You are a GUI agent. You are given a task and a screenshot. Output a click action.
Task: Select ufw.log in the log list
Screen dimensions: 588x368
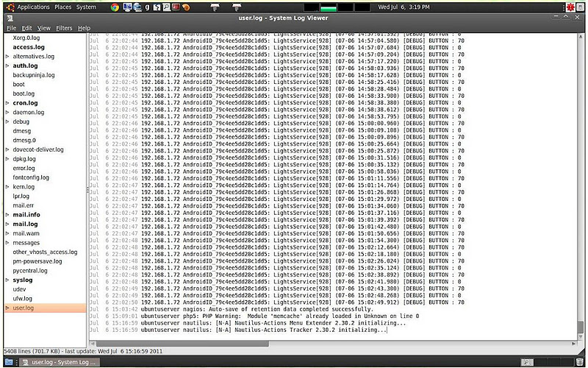pos(23,299)
